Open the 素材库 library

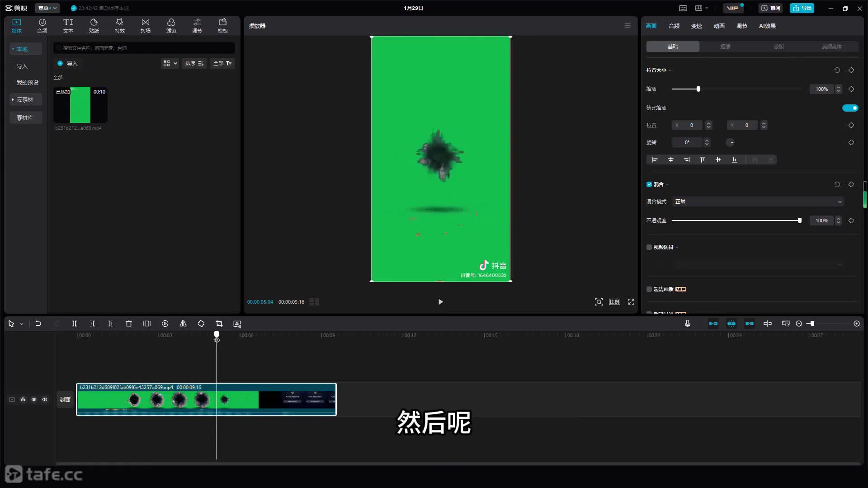coord(26,117)
